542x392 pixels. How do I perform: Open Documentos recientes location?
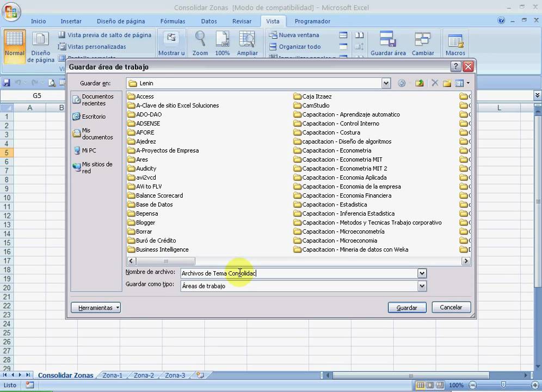click(93, 100)
